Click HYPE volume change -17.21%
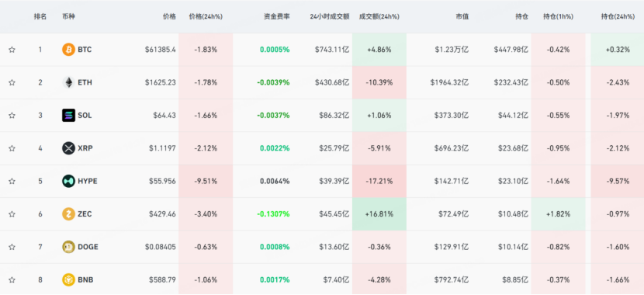 (379, 181)
